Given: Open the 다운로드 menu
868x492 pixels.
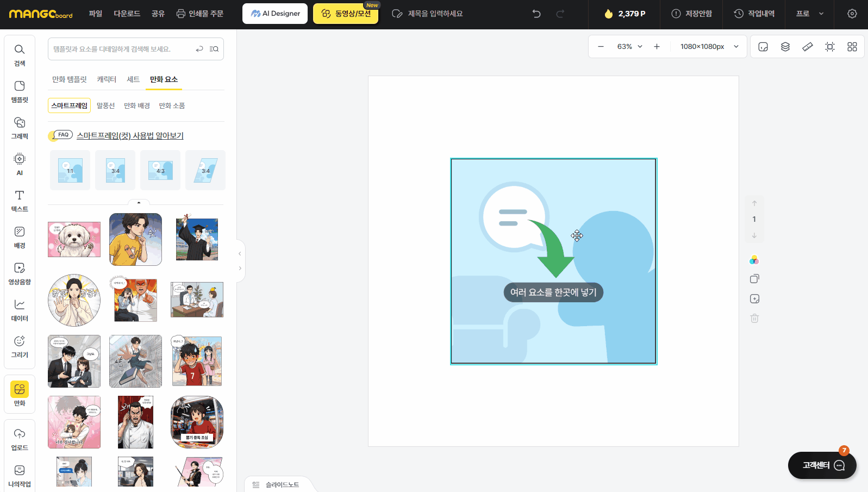Looking at the screenshot, I should click(127, 14).
